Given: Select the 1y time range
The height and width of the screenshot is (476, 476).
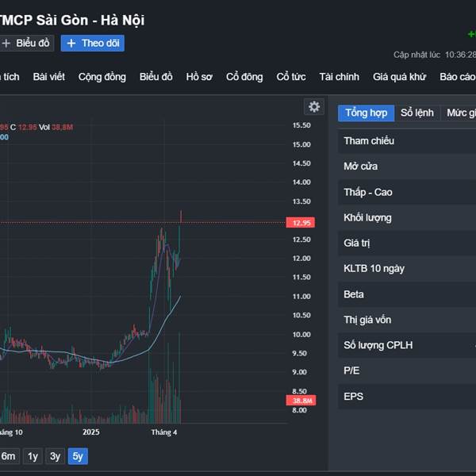Looking at the screenshot, I should 33,456.
